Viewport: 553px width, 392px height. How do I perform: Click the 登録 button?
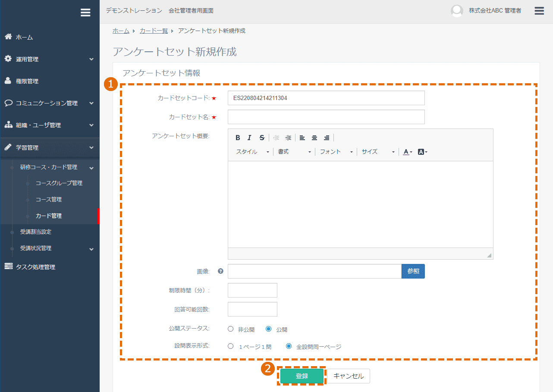302,376
